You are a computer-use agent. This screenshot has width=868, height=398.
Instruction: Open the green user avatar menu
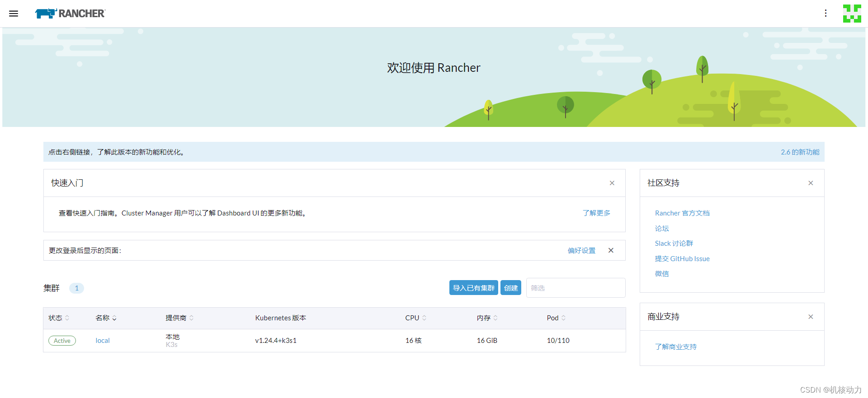coord(852,14)
